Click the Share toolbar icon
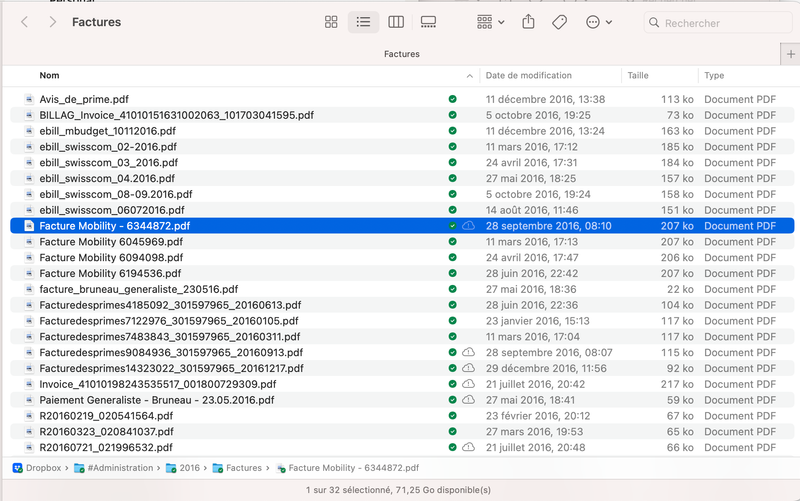This screenshot has width=800, height=501. point(528,22)
